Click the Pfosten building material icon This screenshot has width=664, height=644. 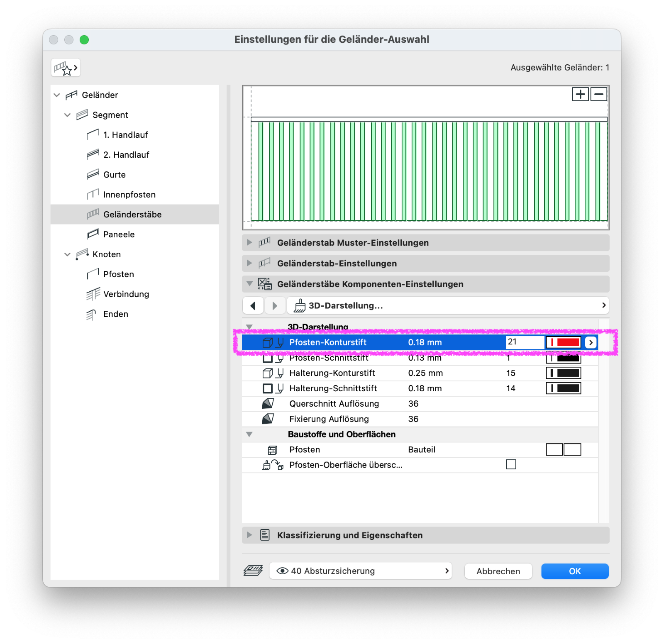point(272,450)
